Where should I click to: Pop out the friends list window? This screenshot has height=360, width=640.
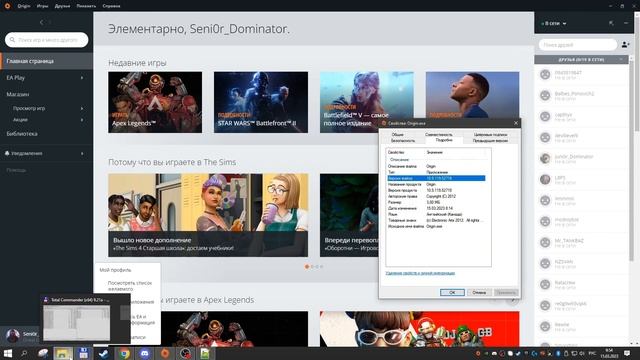[x=611, y=23]
